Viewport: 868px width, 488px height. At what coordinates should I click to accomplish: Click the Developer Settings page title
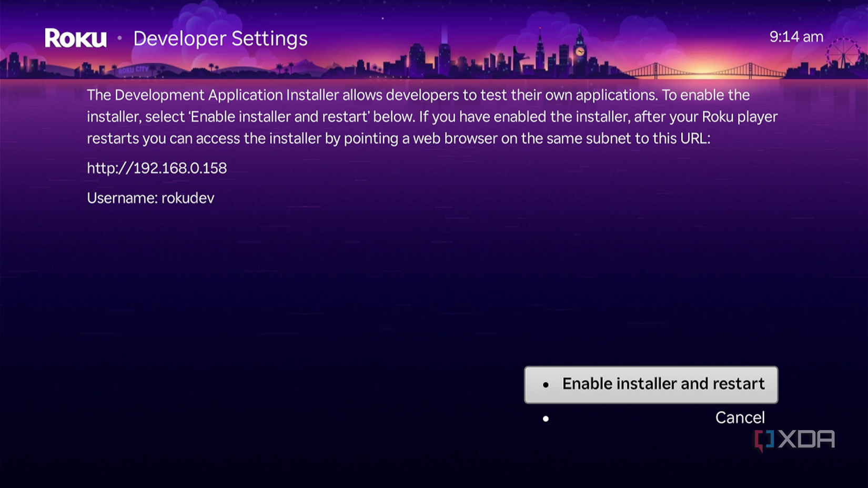click(220, 38)
